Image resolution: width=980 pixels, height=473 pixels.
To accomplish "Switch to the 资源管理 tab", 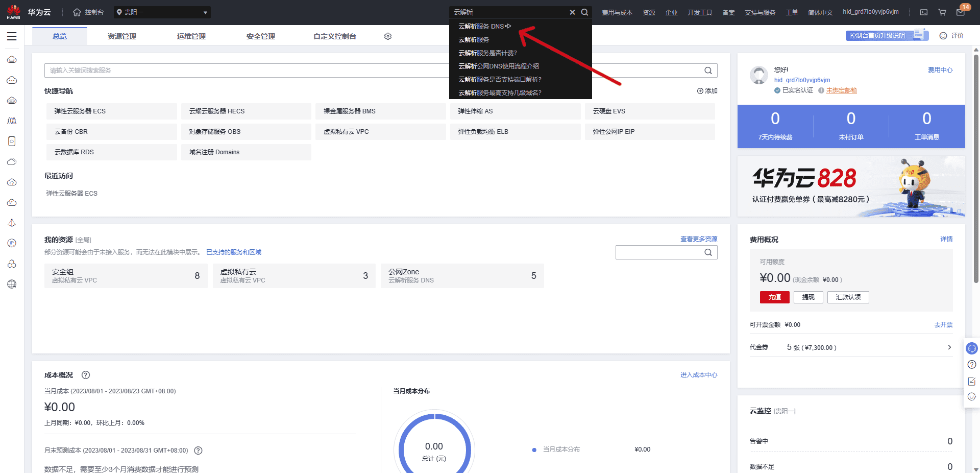I will click(122, 36).
